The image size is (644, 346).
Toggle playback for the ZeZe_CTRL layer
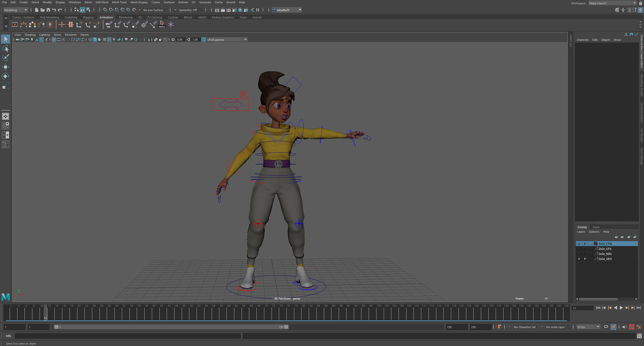pos(585,244)
